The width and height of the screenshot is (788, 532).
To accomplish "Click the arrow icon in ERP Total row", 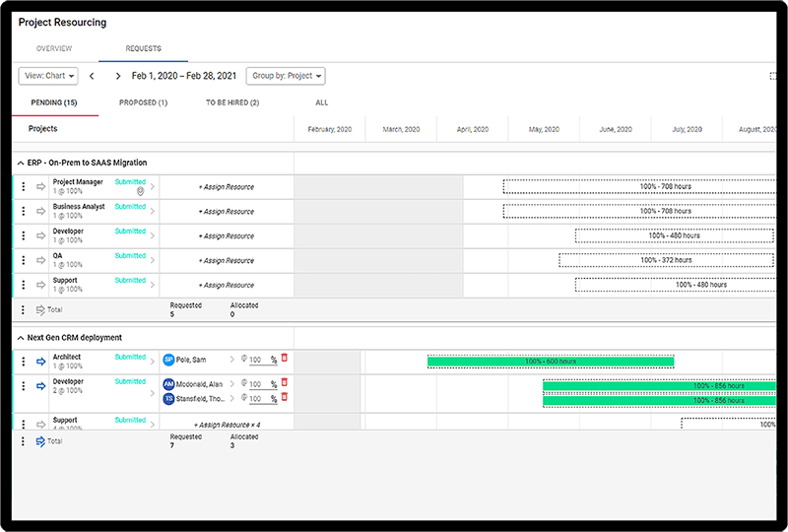I will pyautogui.click(x=40, y=309).
